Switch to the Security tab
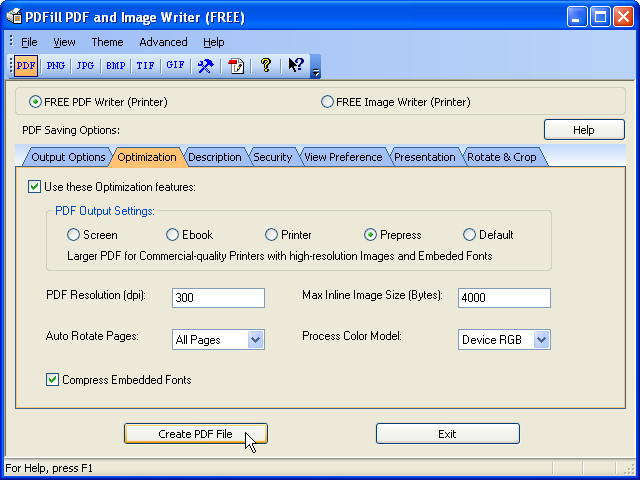The height and width of the screenshot is (480, 640). [x=273, y=158]
